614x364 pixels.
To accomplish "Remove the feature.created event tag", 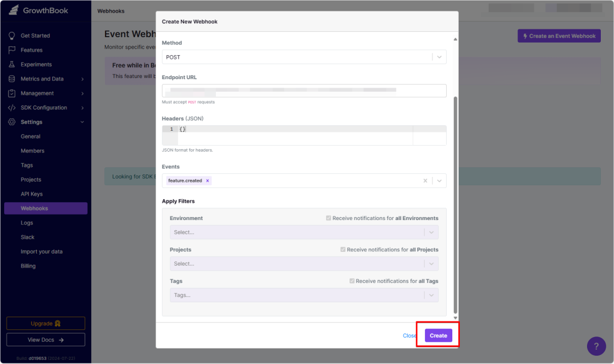I will point(207,181).
